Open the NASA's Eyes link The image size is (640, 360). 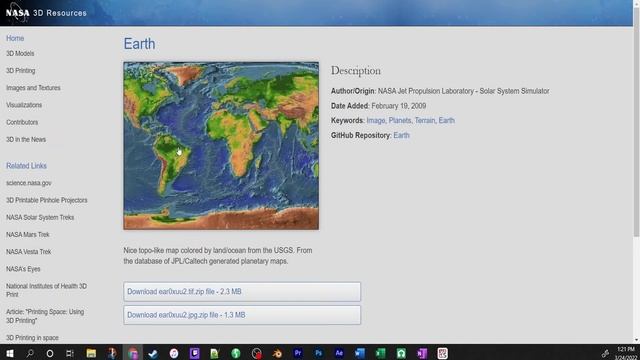coord(23,269)
